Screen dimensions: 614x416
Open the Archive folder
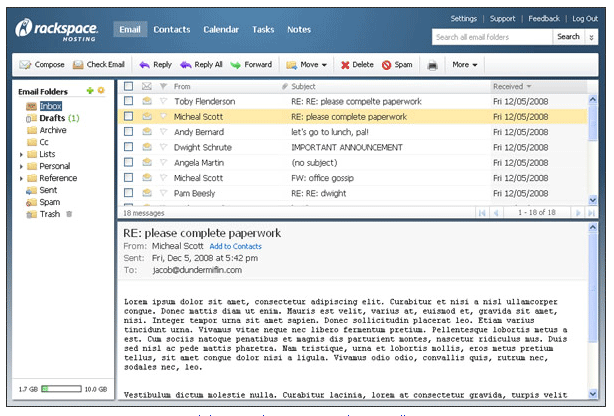(52, 130)
